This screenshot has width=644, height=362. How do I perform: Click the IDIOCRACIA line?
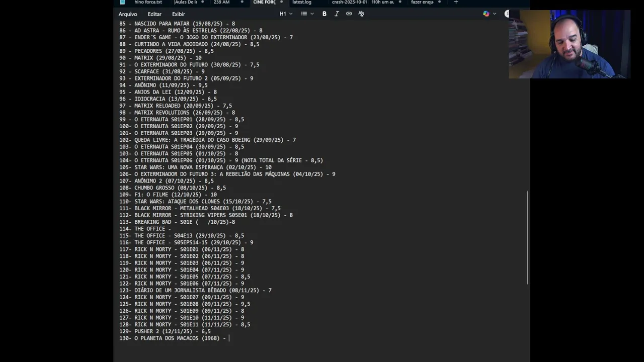tap(168, 99)
